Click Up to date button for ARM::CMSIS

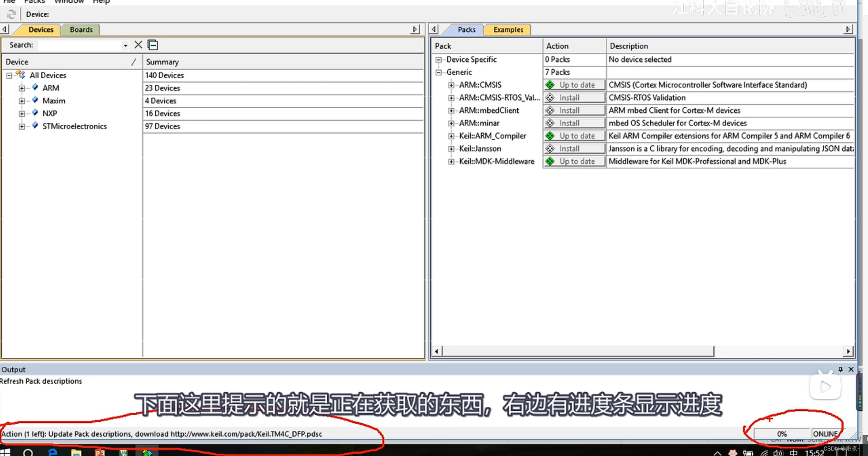(574, 85)
